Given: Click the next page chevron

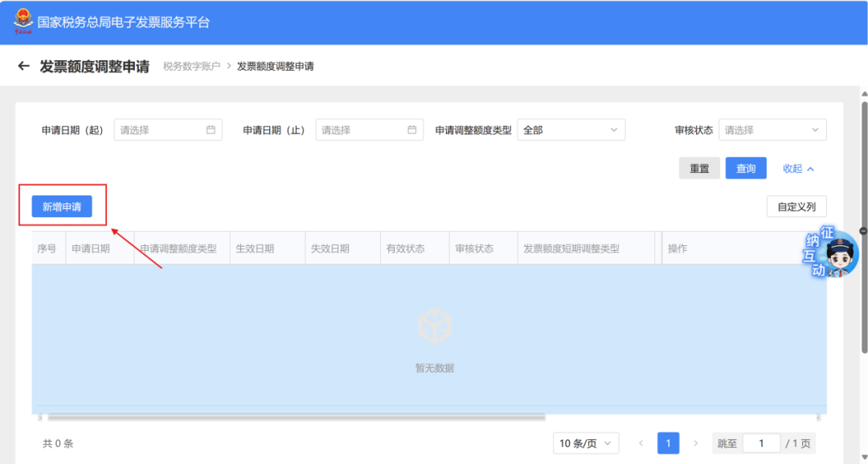Looking at the screenshot, I should 695,443.
